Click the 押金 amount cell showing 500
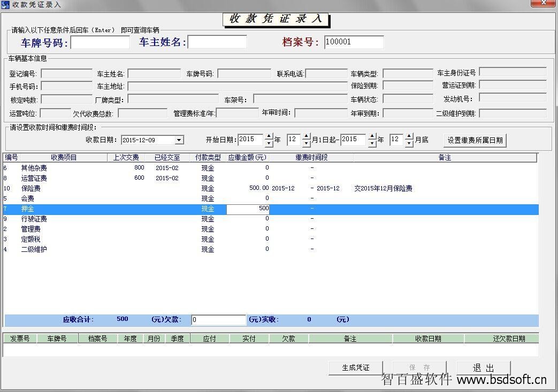 coord(248,209)
